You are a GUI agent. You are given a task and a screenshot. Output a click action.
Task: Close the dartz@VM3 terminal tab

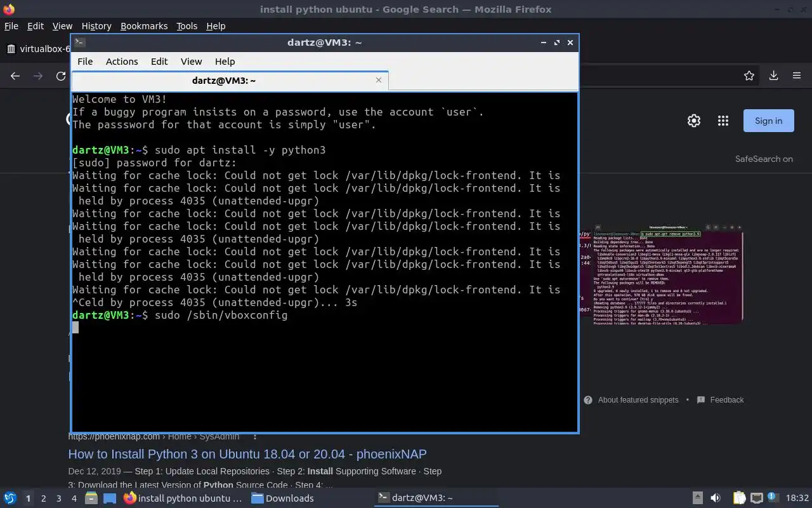pos(379,80)
